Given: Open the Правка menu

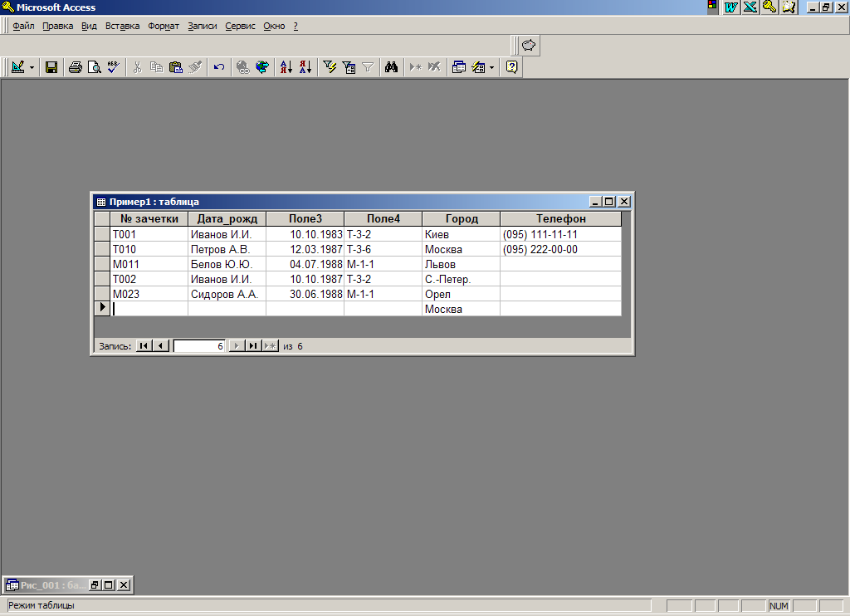Looking at the screenshot, I should pyautogui.click(x=57, y=26).
